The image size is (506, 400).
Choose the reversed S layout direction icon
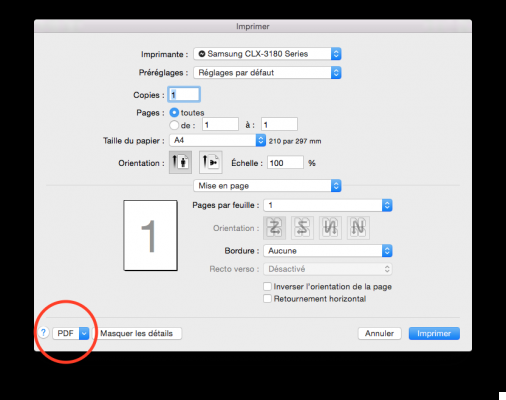coord(302,228)
